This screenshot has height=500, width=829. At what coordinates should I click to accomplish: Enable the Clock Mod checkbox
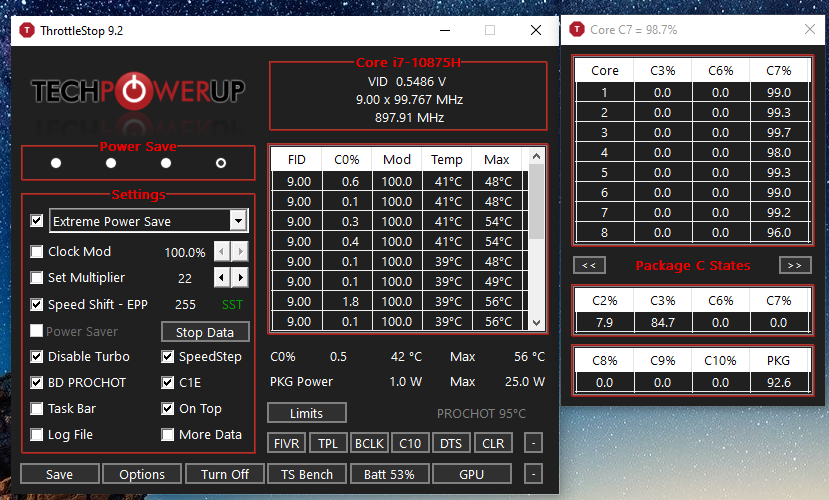pos(36,252)
